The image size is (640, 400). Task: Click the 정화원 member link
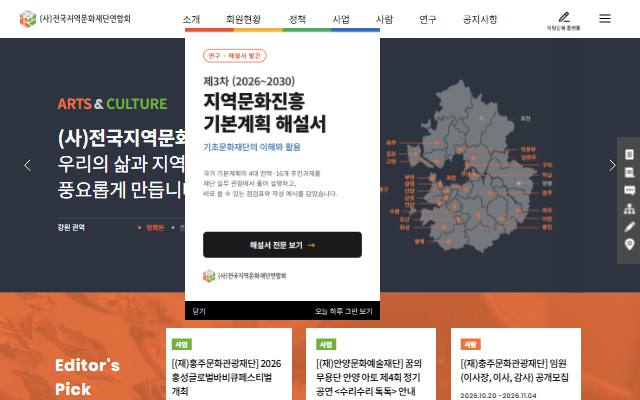(x=155, y=227)
